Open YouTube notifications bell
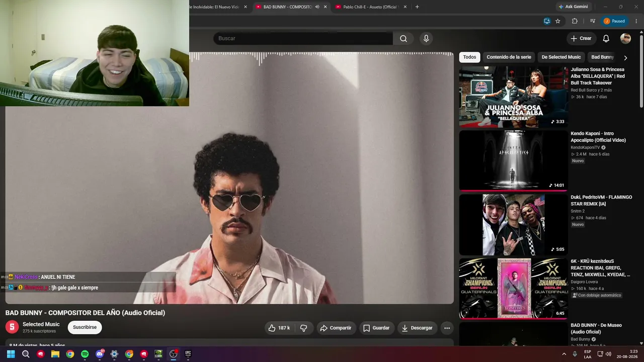 [606, 39]
